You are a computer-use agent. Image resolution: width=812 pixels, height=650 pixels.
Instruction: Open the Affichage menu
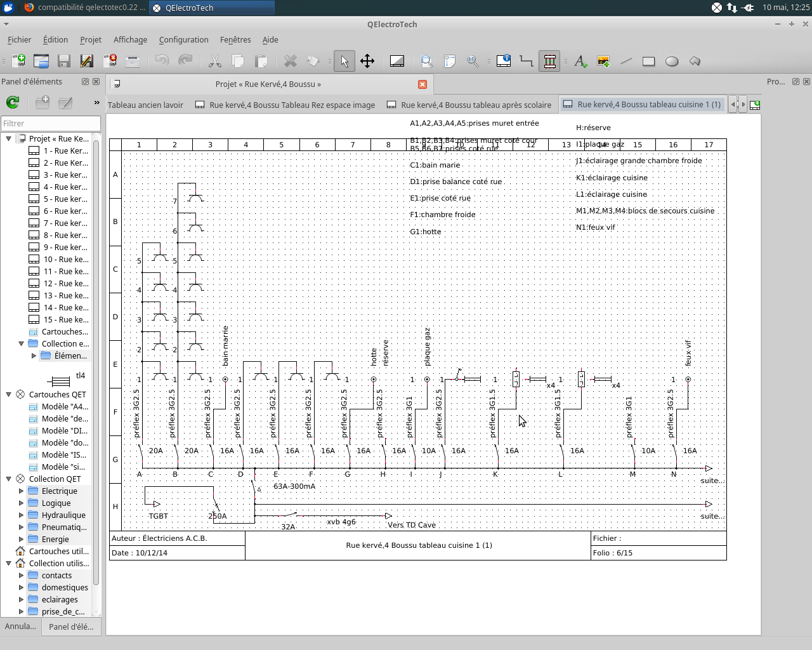click(x=130, y=39)
